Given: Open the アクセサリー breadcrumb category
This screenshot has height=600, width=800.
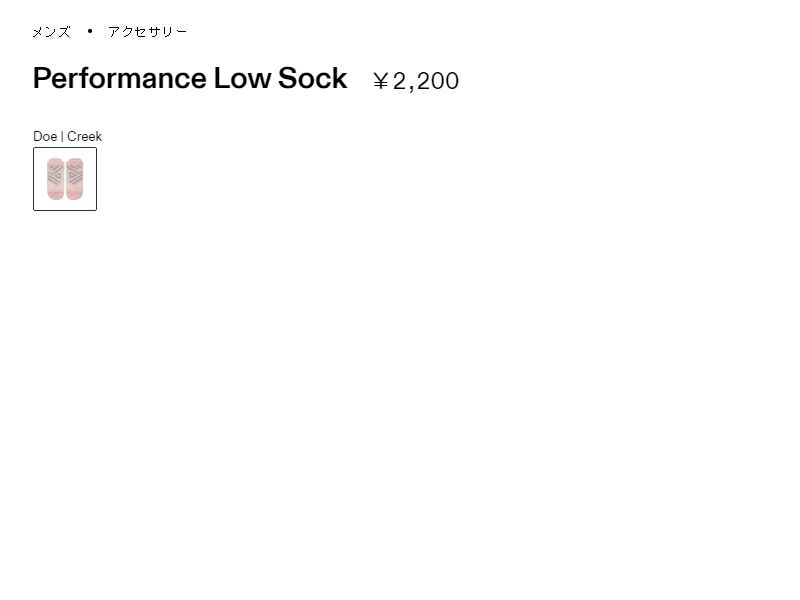Looking at the screenshot, I should [x=147, y=32].
